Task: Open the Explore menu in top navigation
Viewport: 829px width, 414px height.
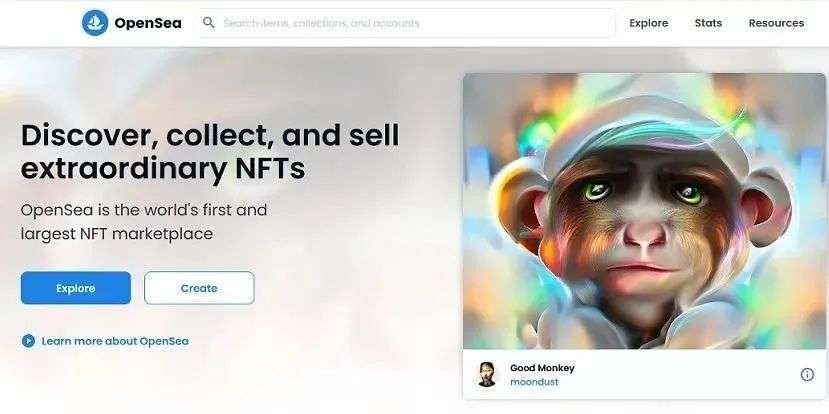Action: [649, 23]
